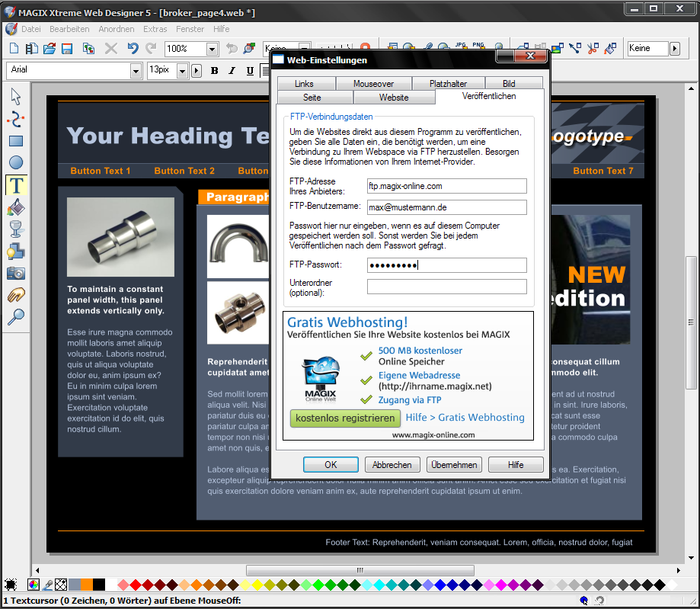Click the FTP-Benutzername input field
Image resolution: width=700 pixels, height=609 pixels.
click(x=447, y=207)
